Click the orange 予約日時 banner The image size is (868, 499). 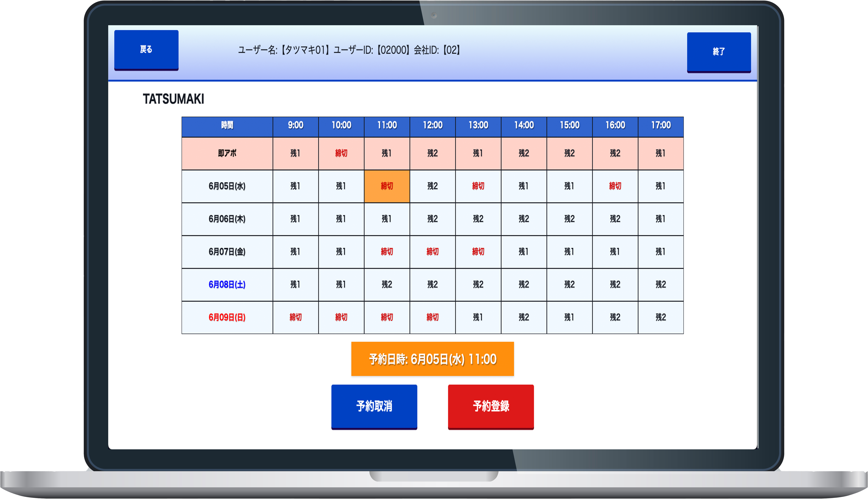click(432, 359)
